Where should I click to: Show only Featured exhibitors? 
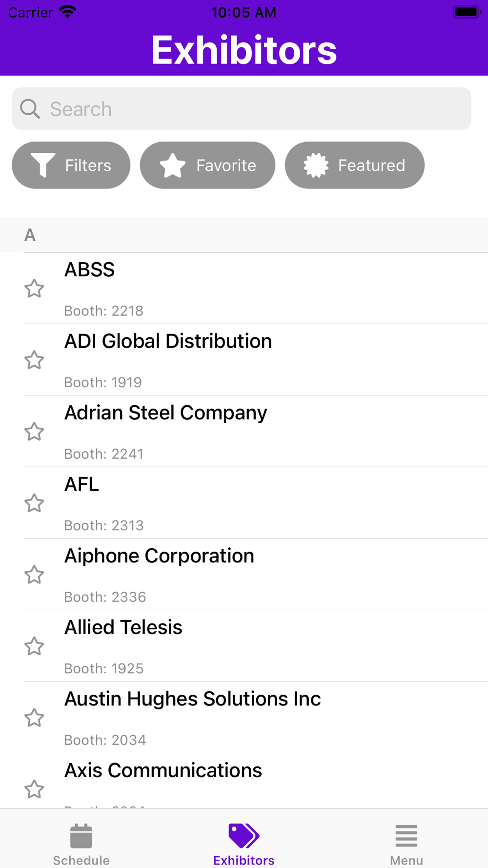pos(354,165)
